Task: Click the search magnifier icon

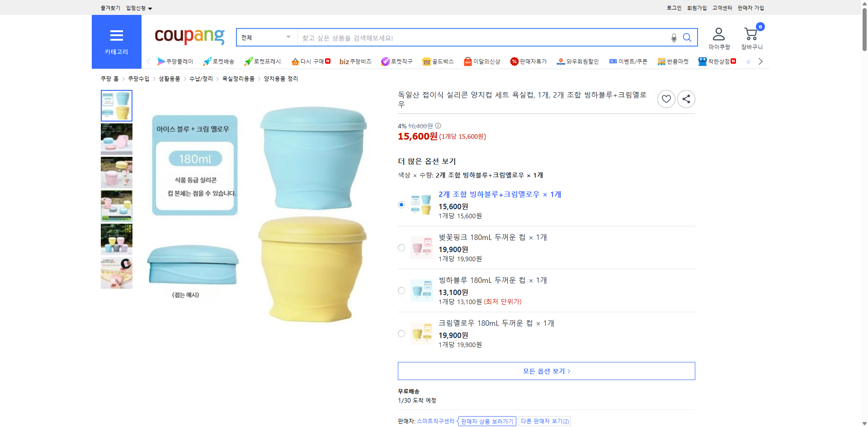Action: [687, 38]
